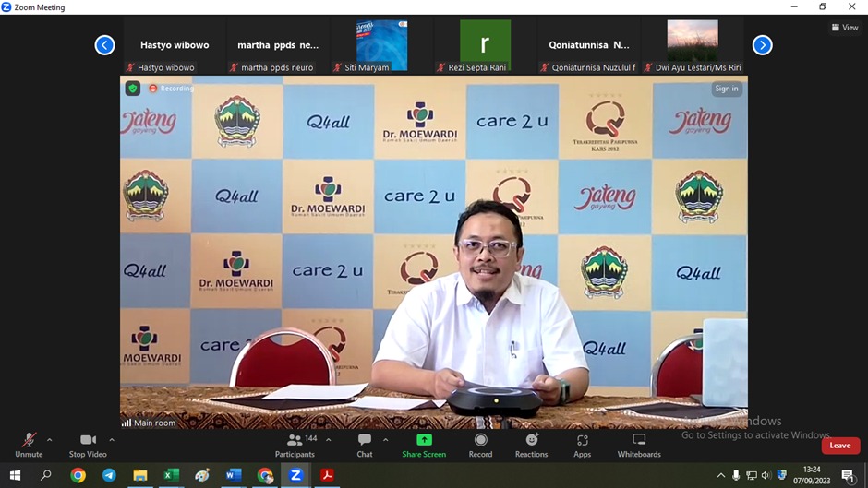Stop Video camera toggle
The height and width of the screenshot is (488, 868).
tap(88, 442)
